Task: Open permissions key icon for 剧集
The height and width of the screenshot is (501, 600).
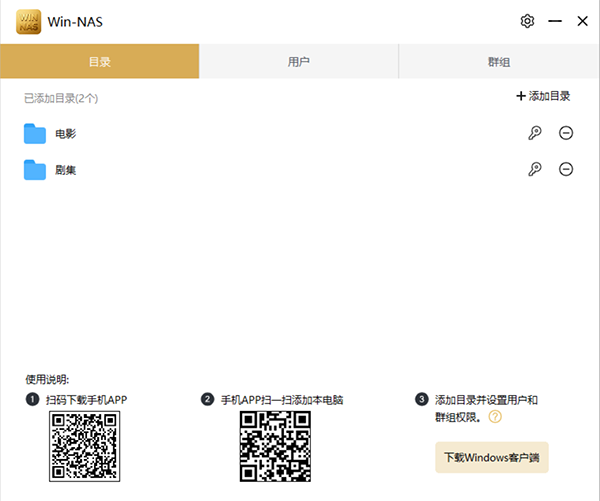Action: (x=535, y=169)
